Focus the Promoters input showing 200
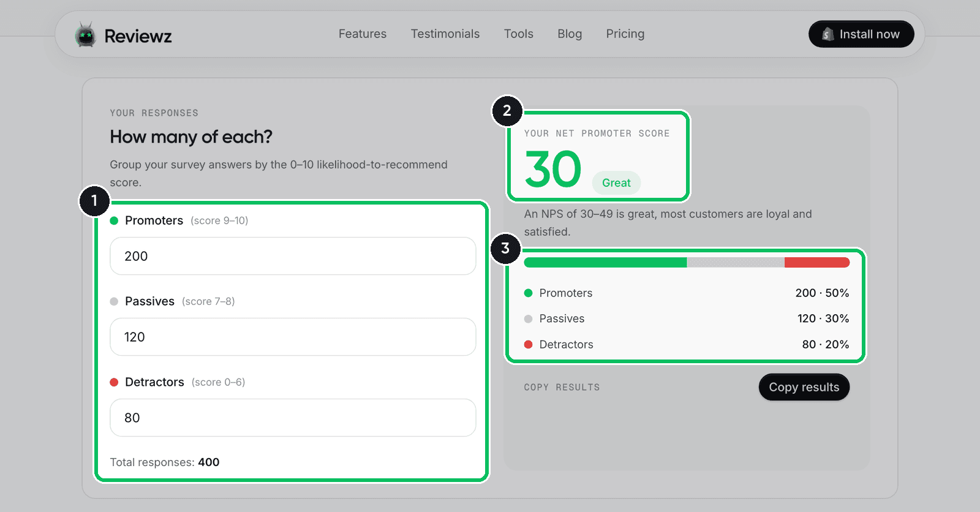 [293, 256]
